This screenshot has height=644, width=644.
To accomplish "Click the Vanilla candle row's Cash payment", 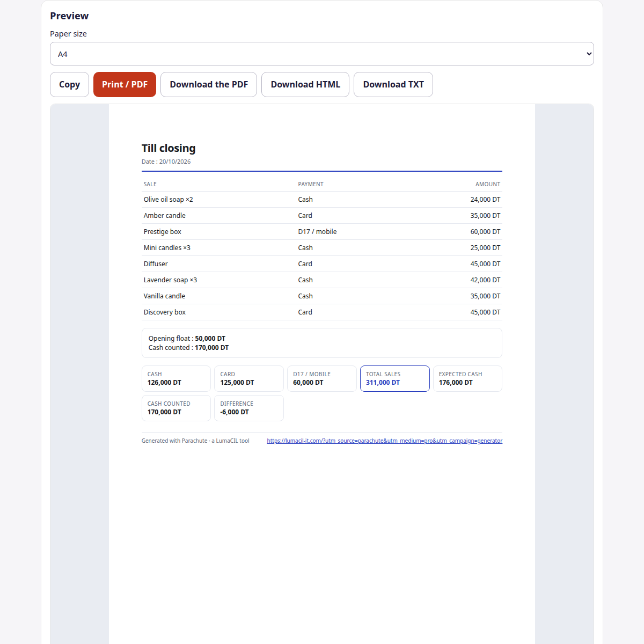I will [305, 296].
